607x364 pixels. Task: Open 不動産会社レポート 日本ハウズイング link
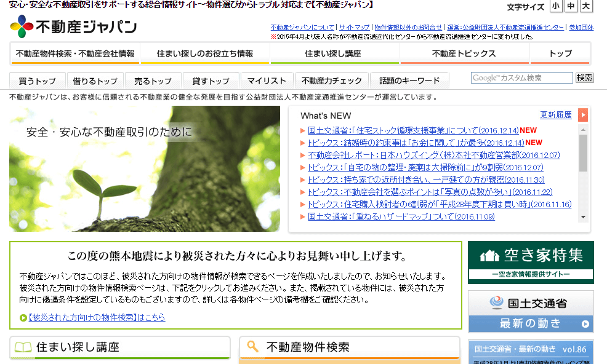point(434,155)
